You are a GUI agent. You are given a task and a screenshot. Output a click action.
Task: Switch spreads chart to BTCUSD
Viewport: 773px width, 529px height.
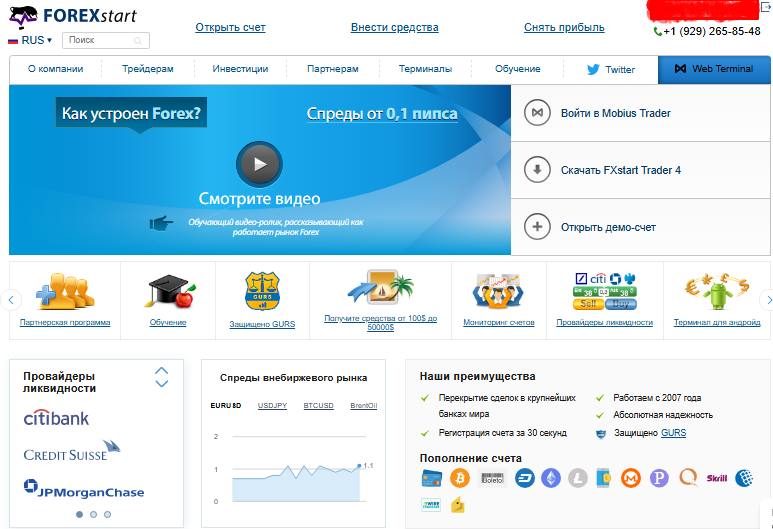click(x=318, y=406)
